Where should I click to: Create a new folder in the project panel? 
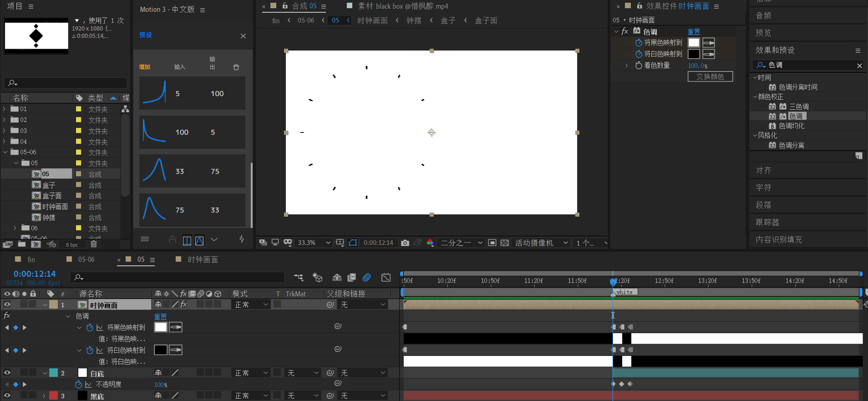coord(22,244)
